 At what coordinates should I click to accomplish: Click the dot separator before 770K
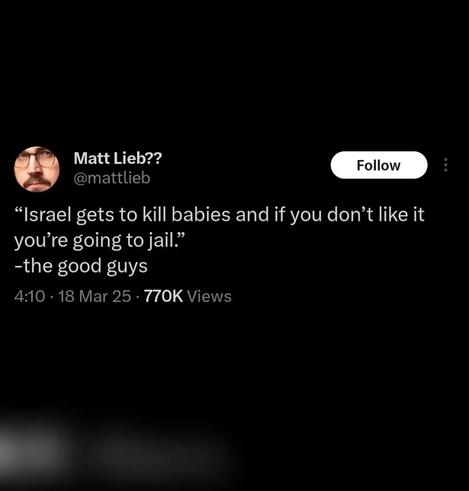click(138, 297)
